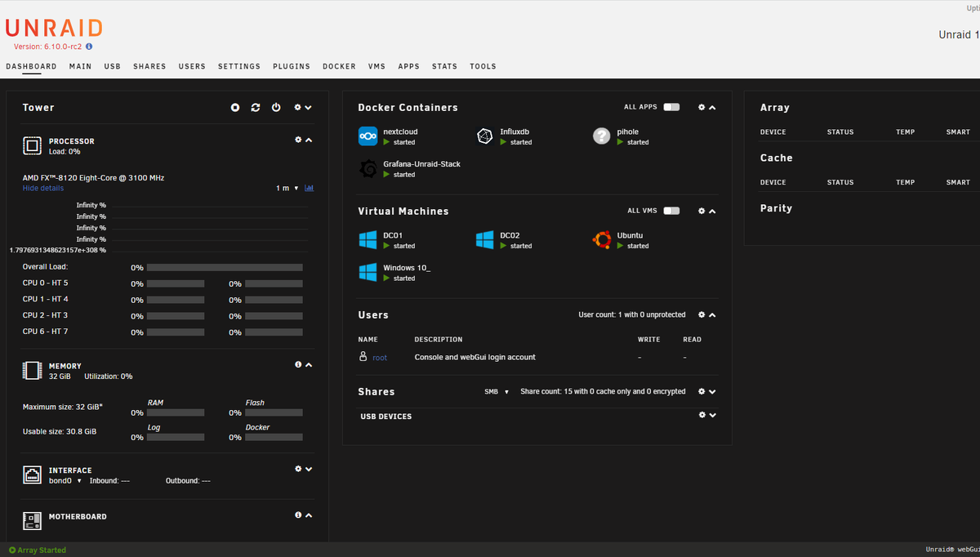The width and height of the screenshot is (980, 557).
Task: Open the root user link
Action: coord(380,358)
